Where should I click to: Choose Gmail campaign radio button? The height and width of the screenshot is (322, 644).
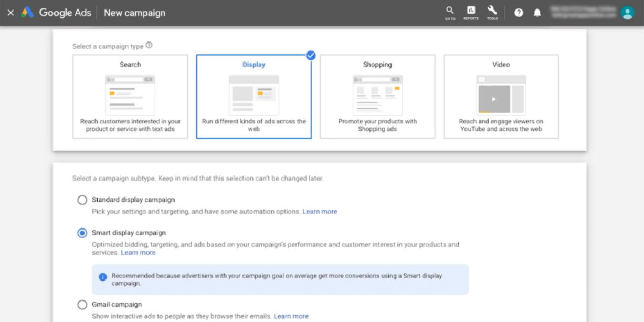[x=82, y=305]
